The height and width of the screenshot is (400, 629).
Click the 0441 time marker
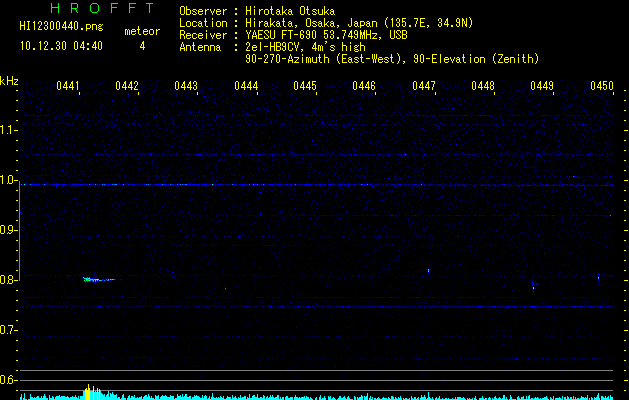tap(68, 86)
